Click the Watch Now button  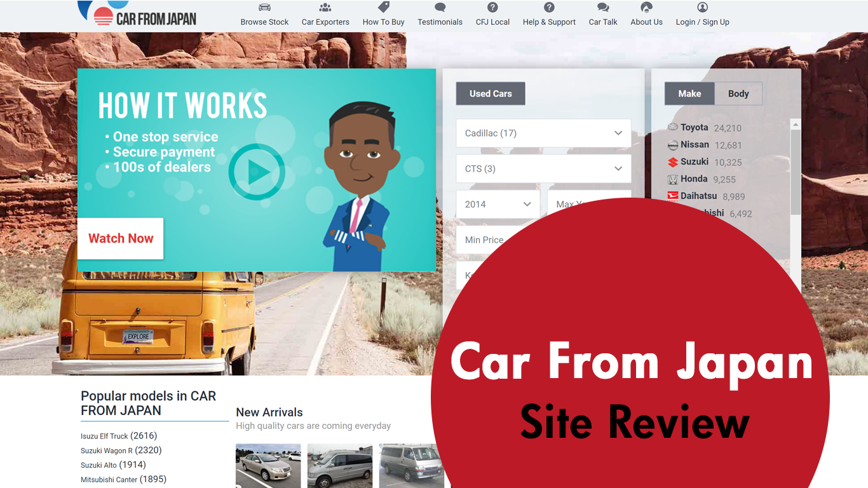point(120,238)
